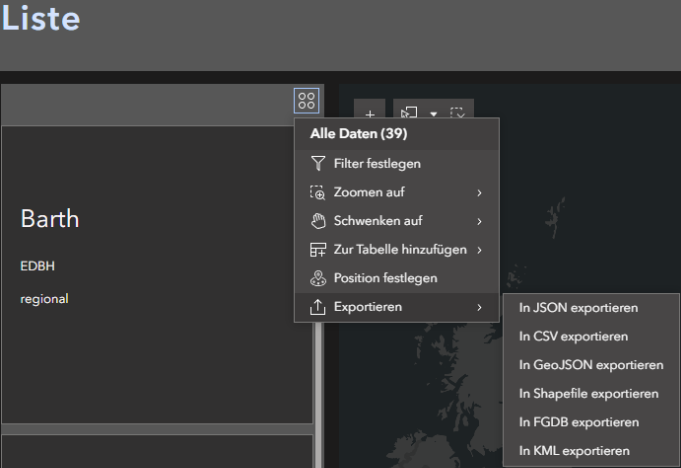
Task: Select the Exportieren menu entry
Action: click(x=397, y=307)
